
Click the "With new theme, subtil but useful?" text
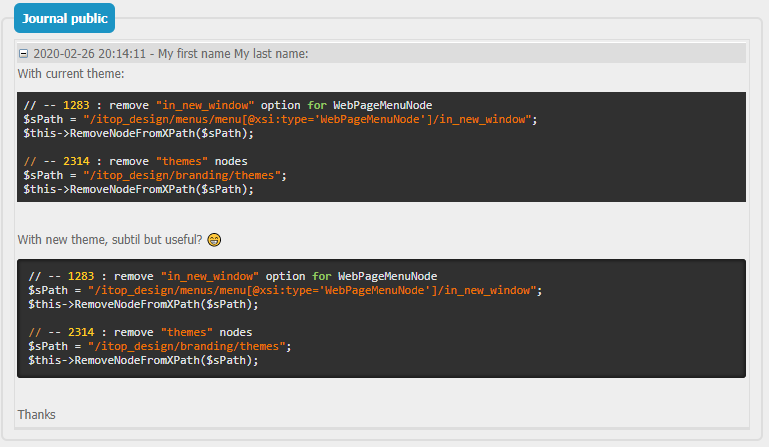tap(110, 240)
